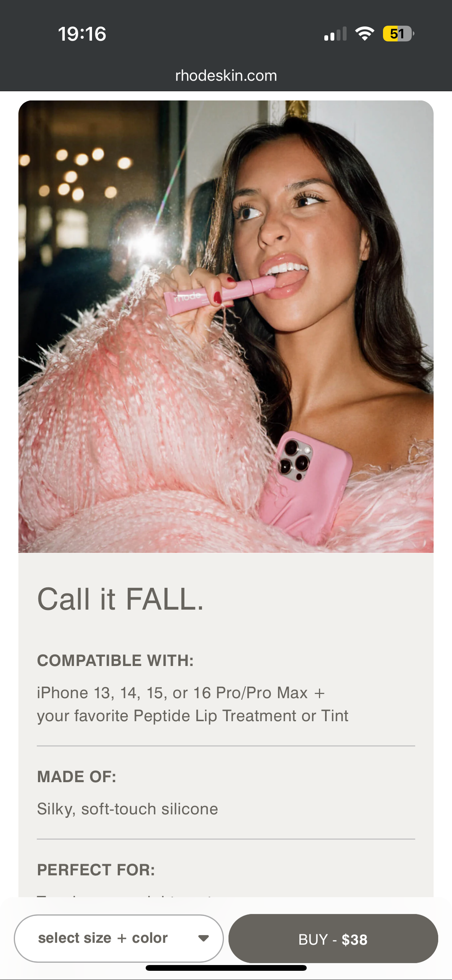
Task: Tap the BUY - $38 button
Action: pos(333,939)
